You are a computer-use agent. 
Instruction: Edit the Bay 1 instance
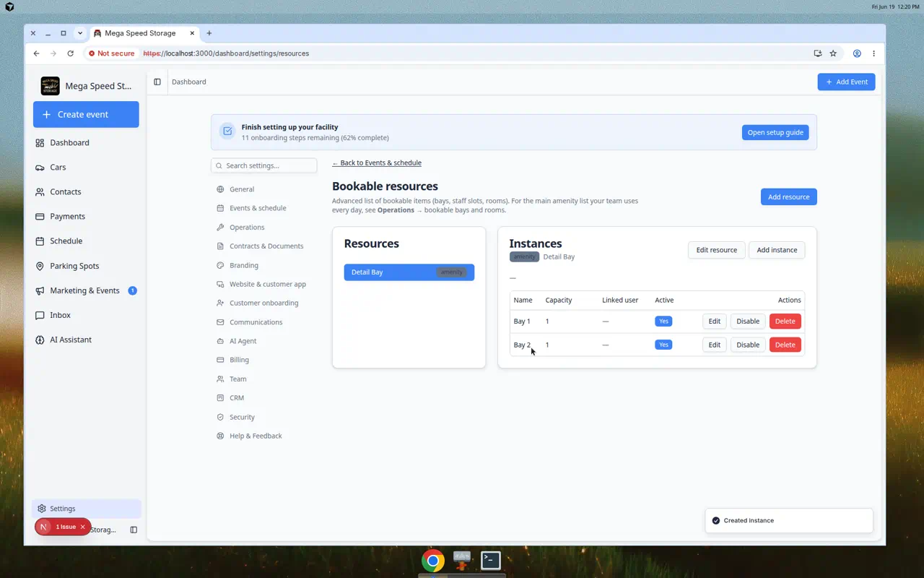pos(714,322)
